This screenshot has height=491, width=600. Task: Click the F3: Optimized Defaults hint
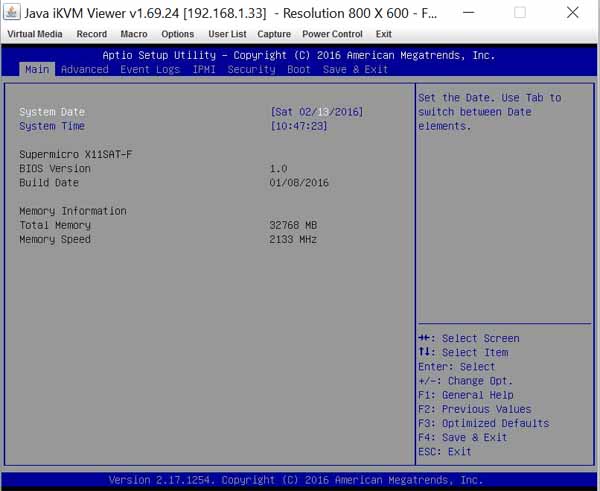click(484, 423)
